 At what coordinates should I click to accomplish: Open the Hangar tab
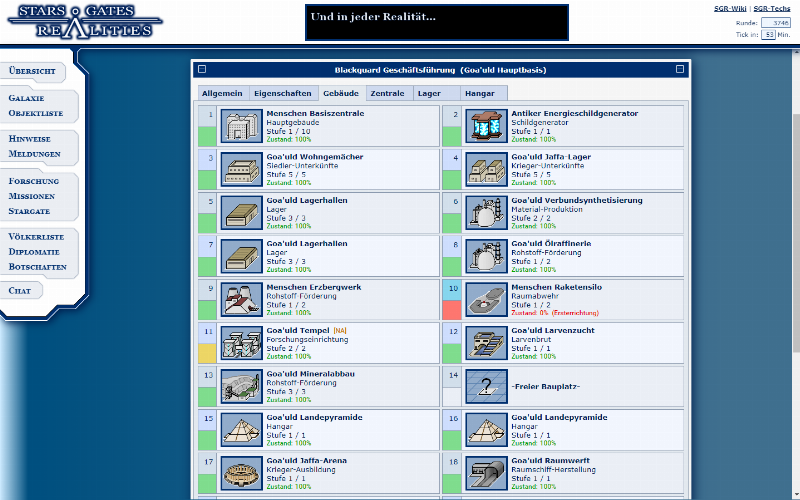click(x=479, y=93)
